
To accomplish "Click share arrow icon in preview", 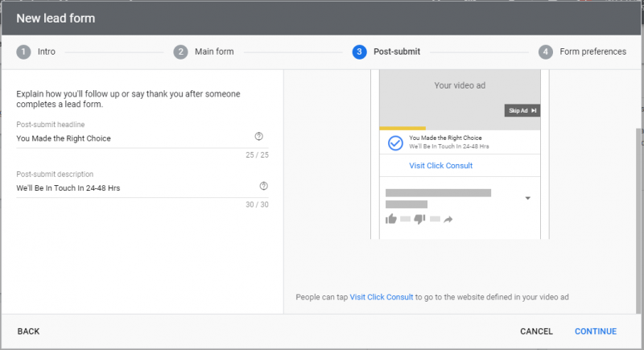I will 448,220.
